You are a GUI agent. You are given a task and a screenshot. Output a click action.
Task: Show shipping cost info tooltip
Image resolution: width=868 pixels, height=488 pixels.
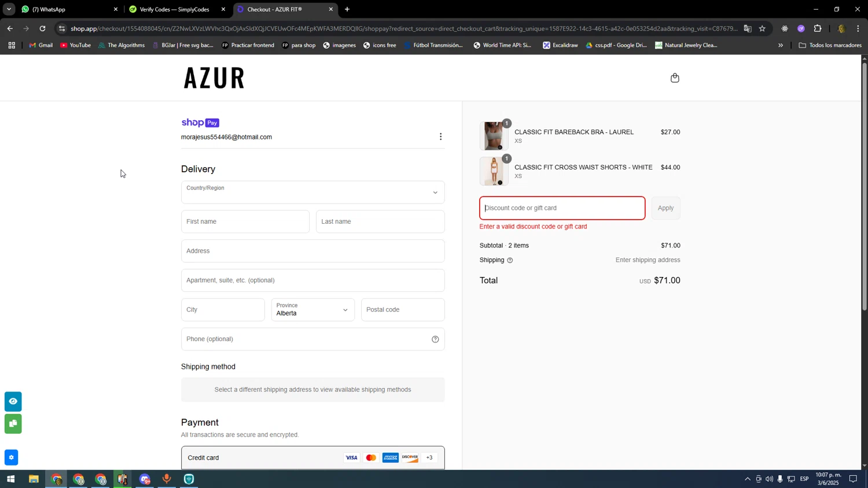tap(510, 260)
